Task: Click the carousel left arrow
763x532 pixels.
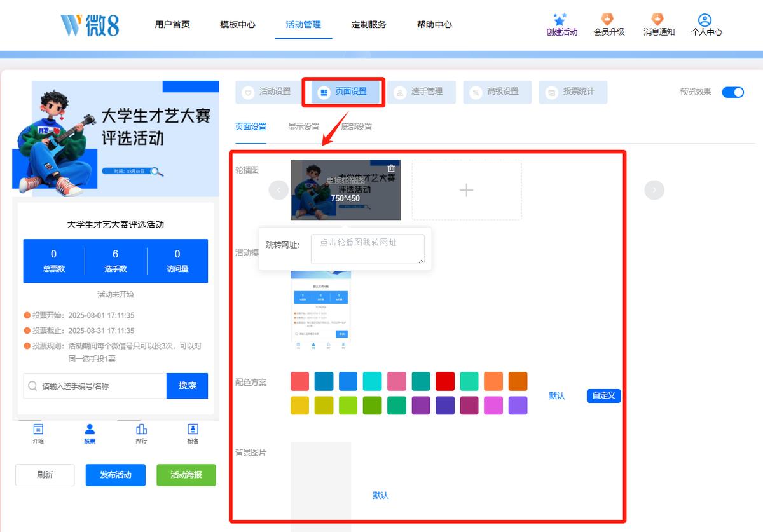Action: (278, 190)
